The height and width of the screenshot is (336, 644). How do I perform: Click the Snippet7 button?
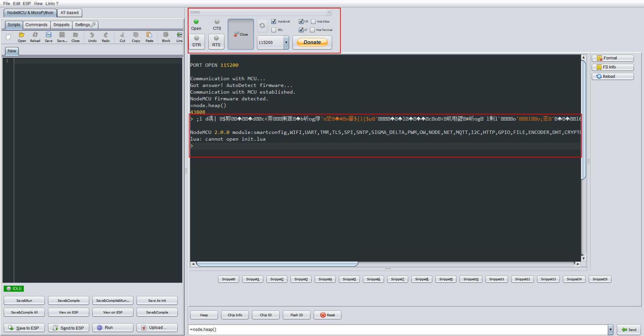(397, 279)
